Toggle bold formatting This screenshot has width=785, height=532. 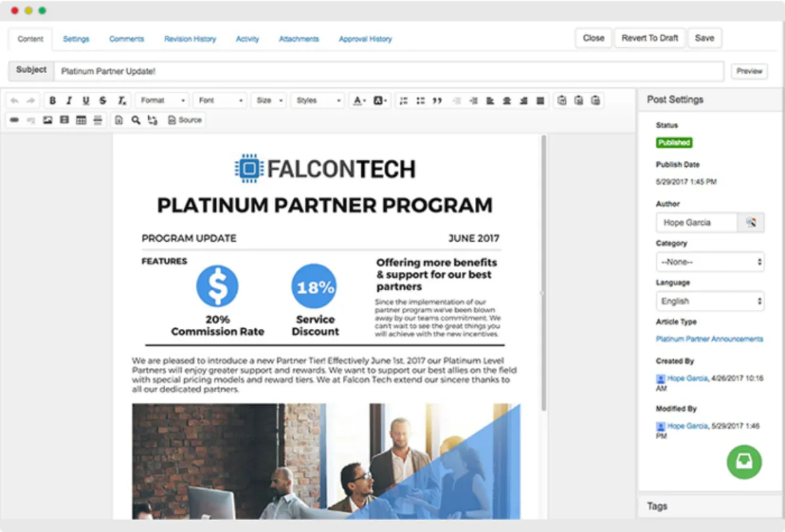(x=52, y=101)
